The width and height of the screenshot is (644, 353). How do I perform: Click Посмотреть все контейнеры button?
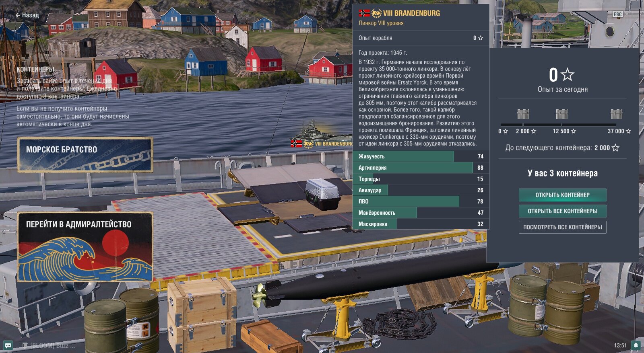tap(562, 227)
